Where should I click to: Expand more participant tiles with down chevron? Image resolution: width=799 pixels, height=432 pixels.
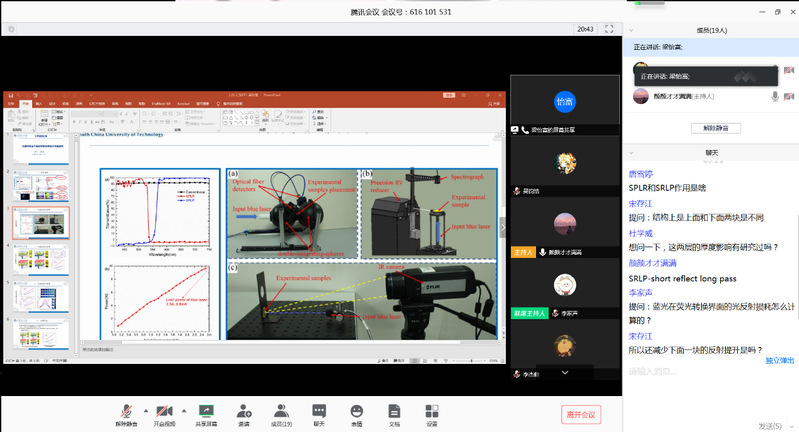pos(565,373)
